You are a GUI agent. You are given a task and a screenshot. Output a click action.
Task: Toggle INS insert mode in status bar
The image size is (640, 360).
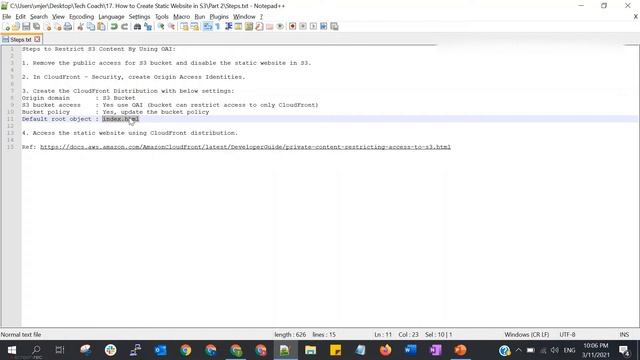pyautogui.click(x=624, y=334)
